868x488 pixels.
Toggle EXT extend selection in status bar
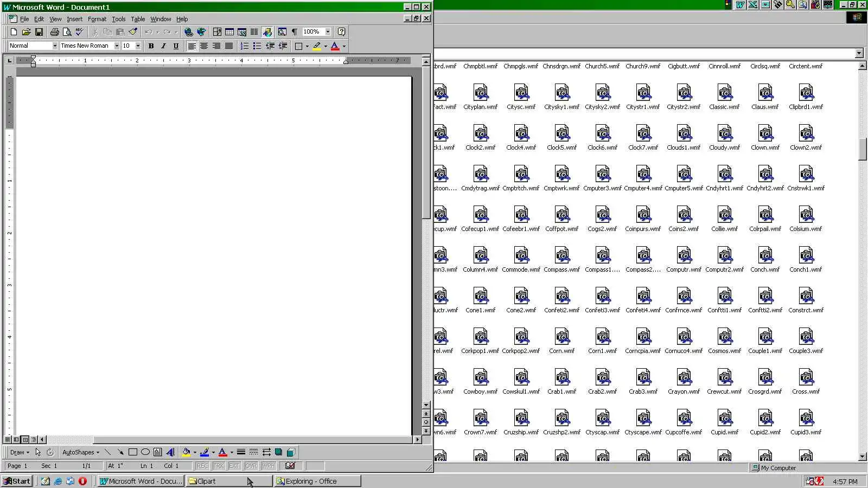(234, 466)
